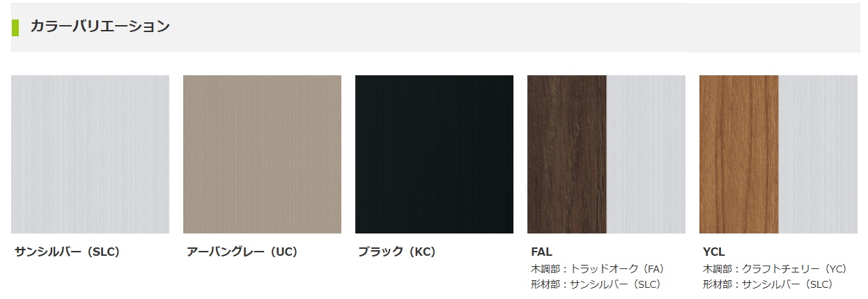Select the ブラック (KC) black swatch

[434, 154]
